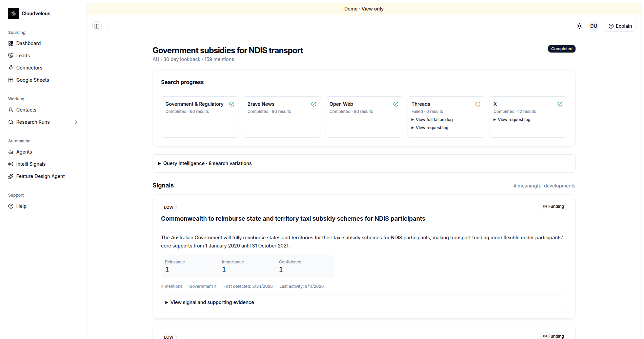
Task: Switch theme with the sun icon
Action: point(580,26)
